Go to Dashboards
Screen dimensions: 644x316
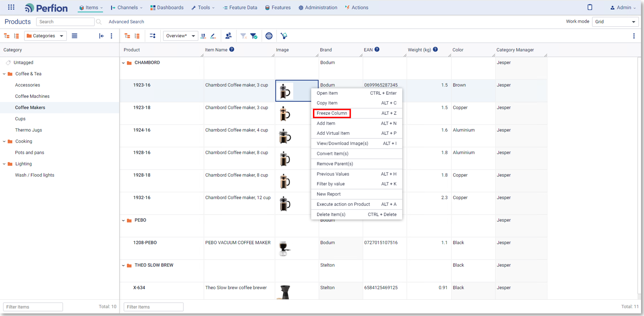[x=167, y=7]
